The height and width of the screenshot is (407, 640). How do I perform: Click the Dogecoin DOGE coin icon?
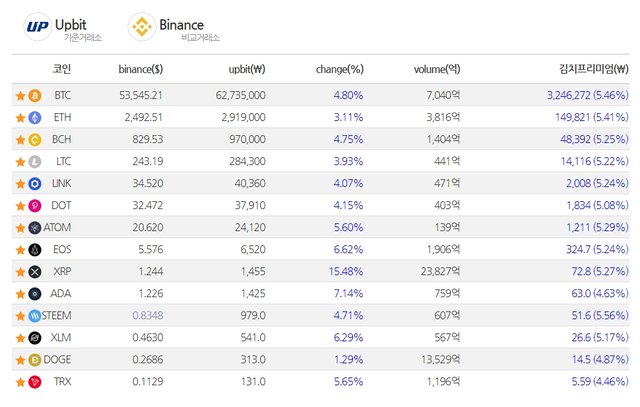pyautogui.click(x=35, y=360)
